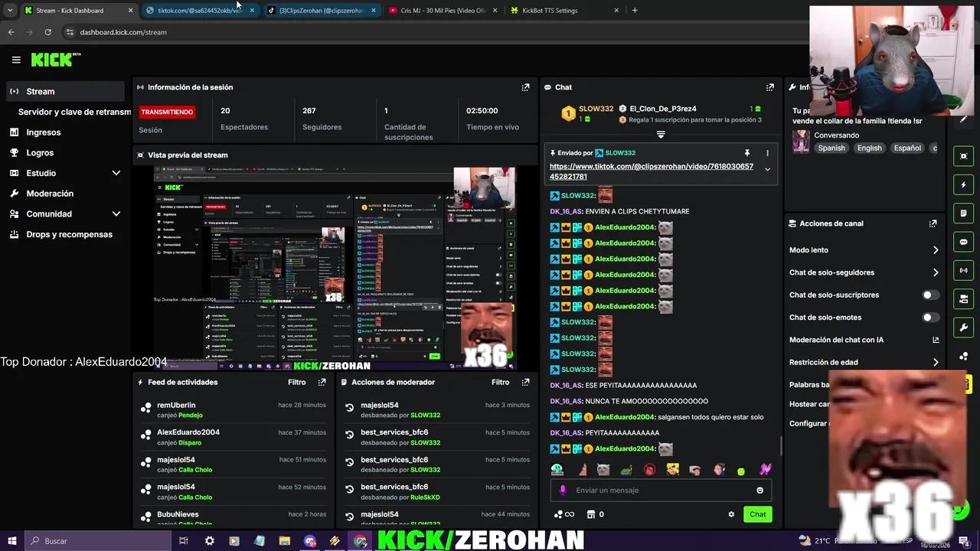Insert the crying cat emote
The height and width of the screenshot is (551, 980).
click(x=603, y=470)
